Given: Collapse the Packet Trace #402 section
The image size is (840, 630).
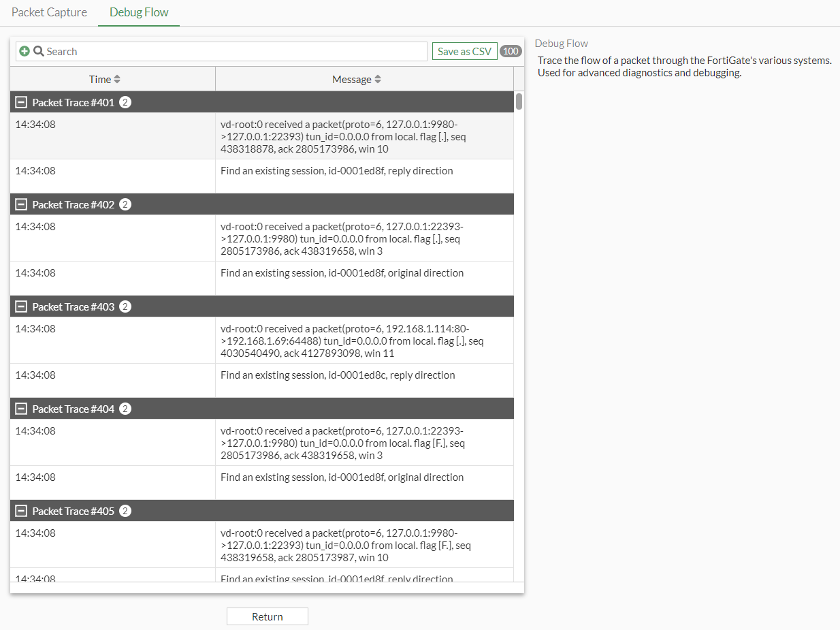Looking at the screenshot, I should 20,204.
